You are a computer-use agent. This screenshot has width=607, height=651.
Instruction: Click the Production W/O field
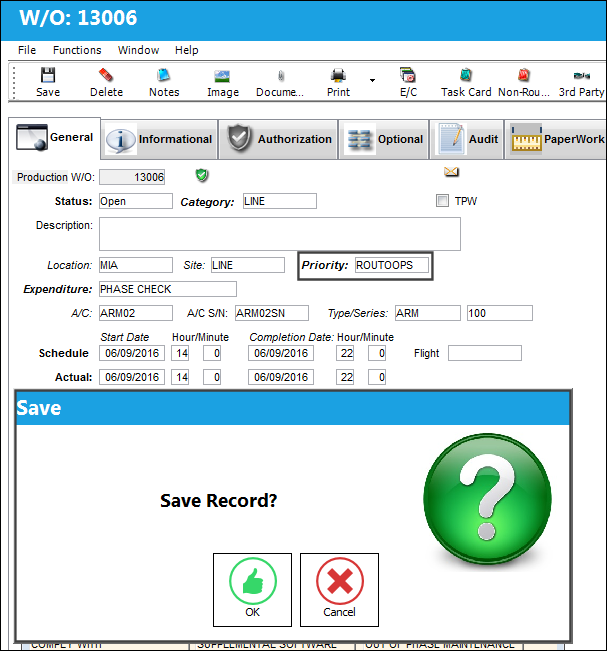point(132,177)
